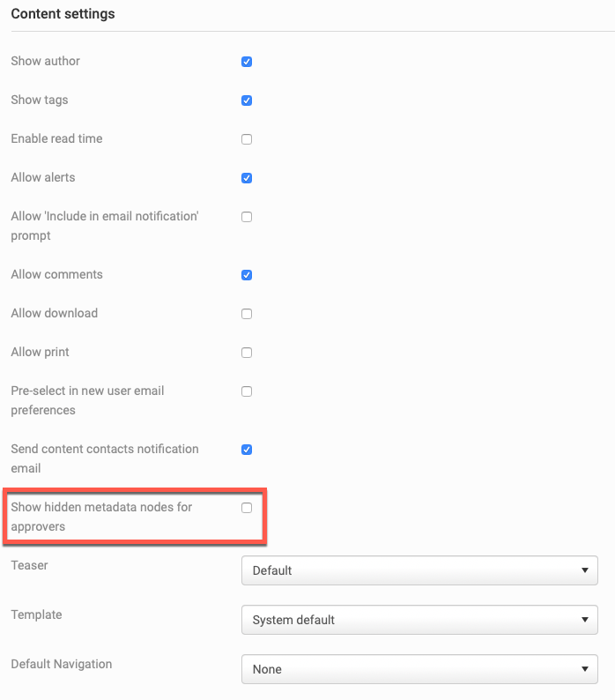Click the 'Default Navigation' label text

click(x=61, y=664)
